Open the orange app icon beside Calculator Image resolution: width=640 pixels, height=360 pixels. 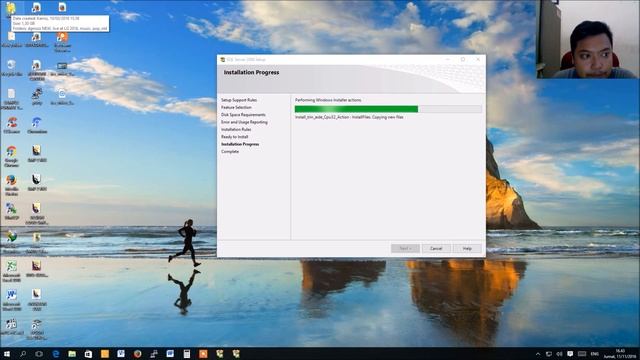point(203,354)
